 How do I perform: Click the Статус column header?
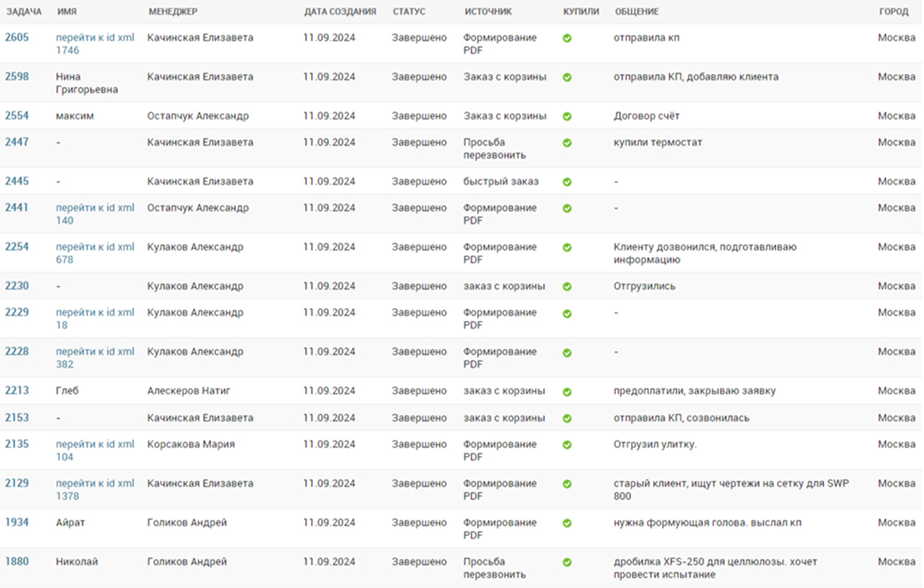[x=409, y=12]
